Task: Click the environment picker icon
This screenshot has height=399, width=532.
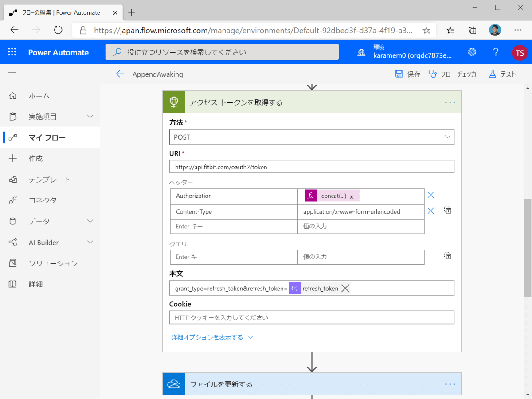Action: pyautogui.click(x=362, y=52)
